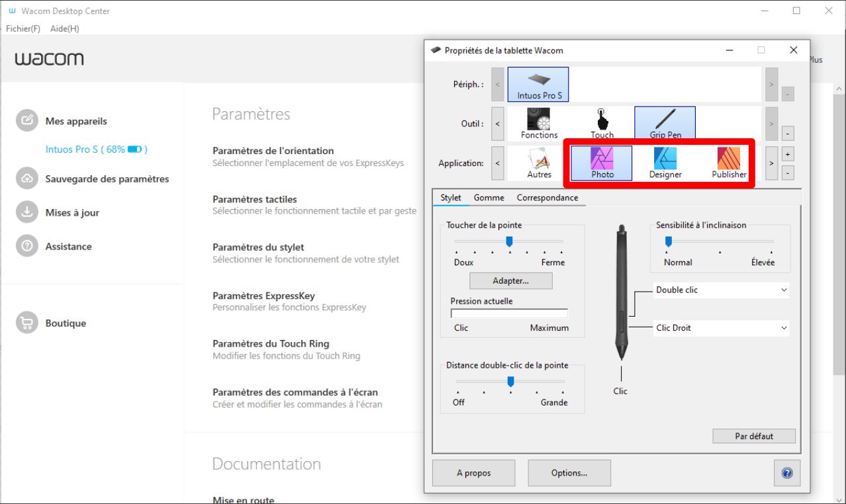Click the pen illustration in Stylet tab
Screen dimensions: 846x504
coord(622,292)
